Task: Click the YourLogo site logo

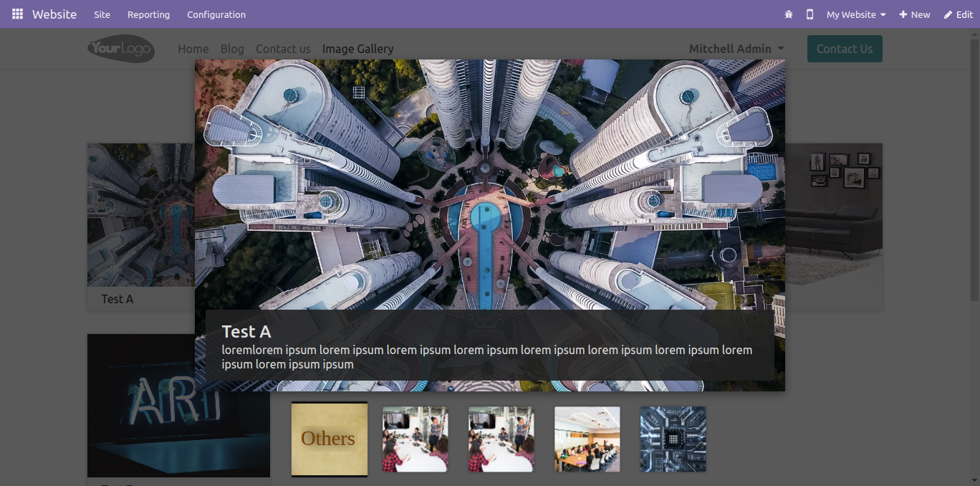Action: [x=121, y=49]
